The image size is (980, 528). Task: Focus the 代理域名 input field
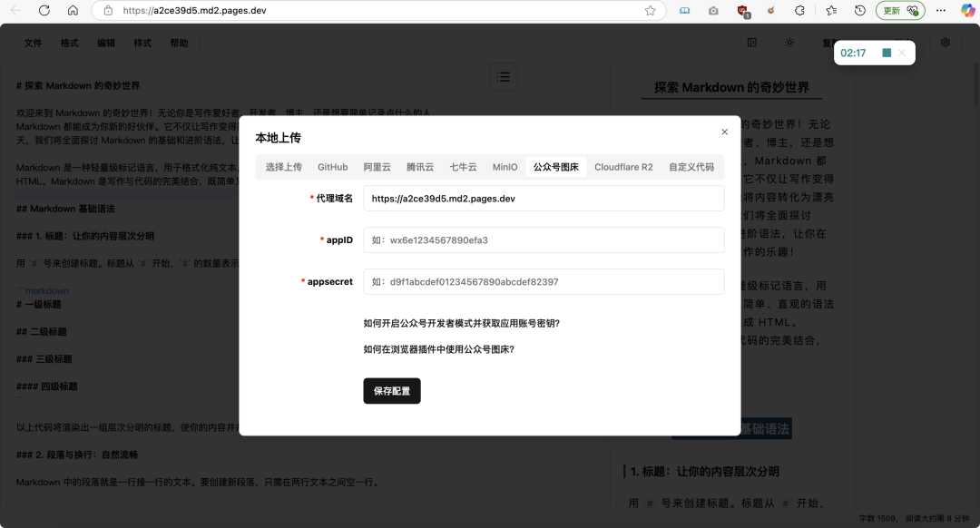pos(544,198)
